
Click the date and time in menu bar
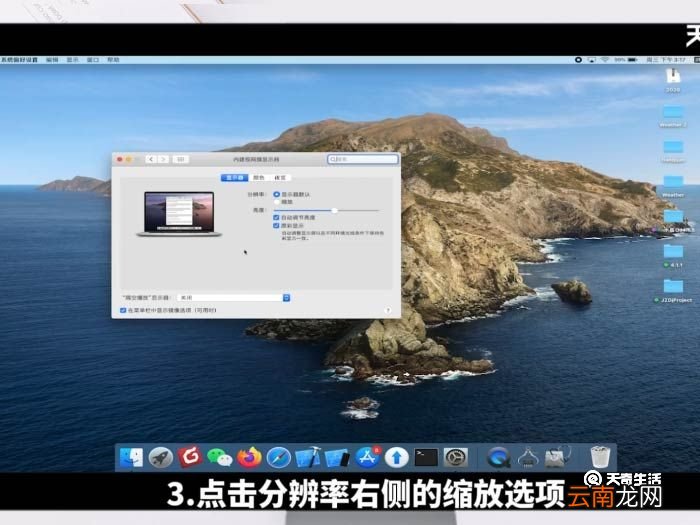[x=666, y=60]
